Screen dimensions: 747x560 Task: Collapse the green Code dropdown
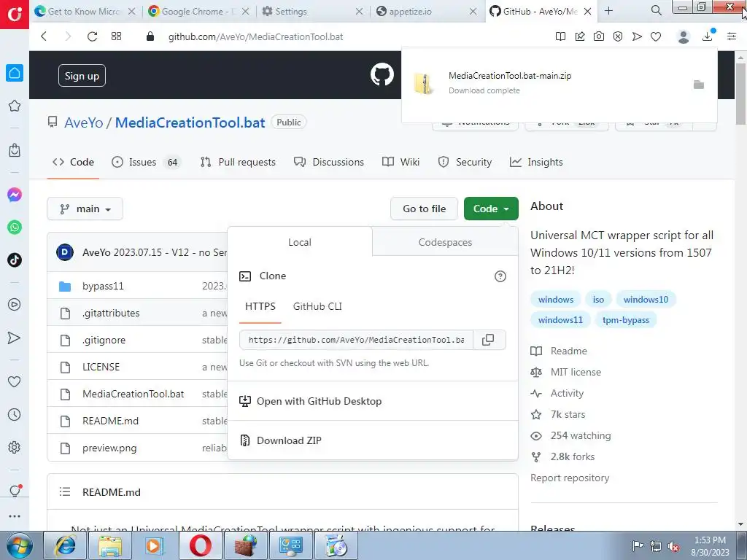[x=491, y=209]
